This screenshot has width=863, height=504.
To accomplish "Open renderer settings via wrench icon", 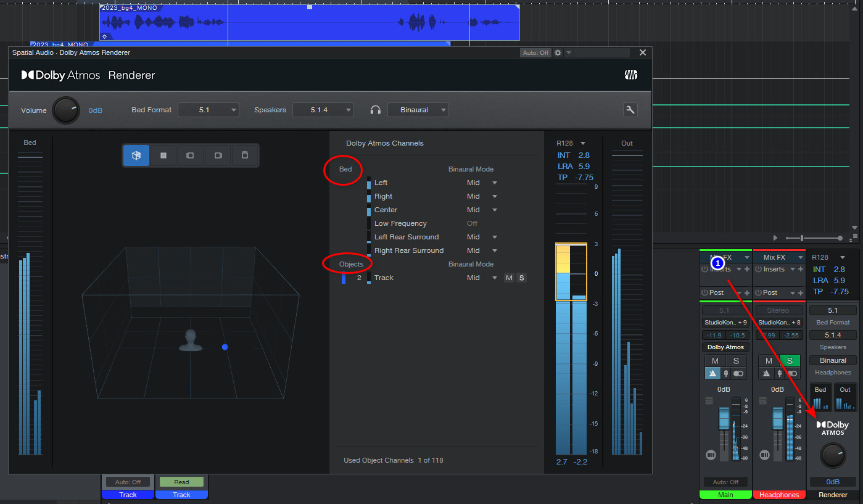I will click(630, 110).
